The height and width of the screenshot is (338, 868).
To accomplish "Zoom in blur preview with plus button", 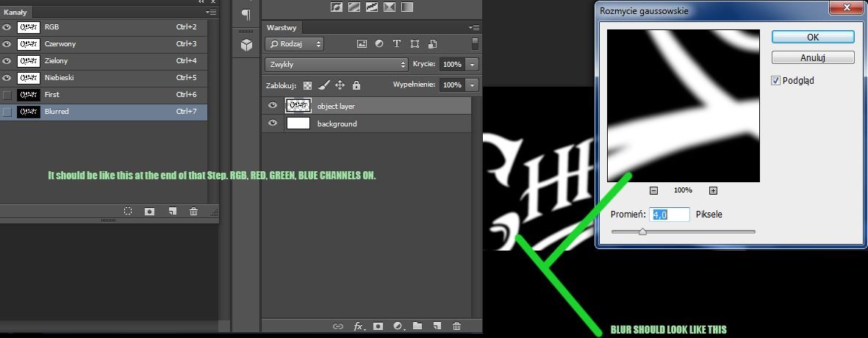I will click(x=713, y=190).
